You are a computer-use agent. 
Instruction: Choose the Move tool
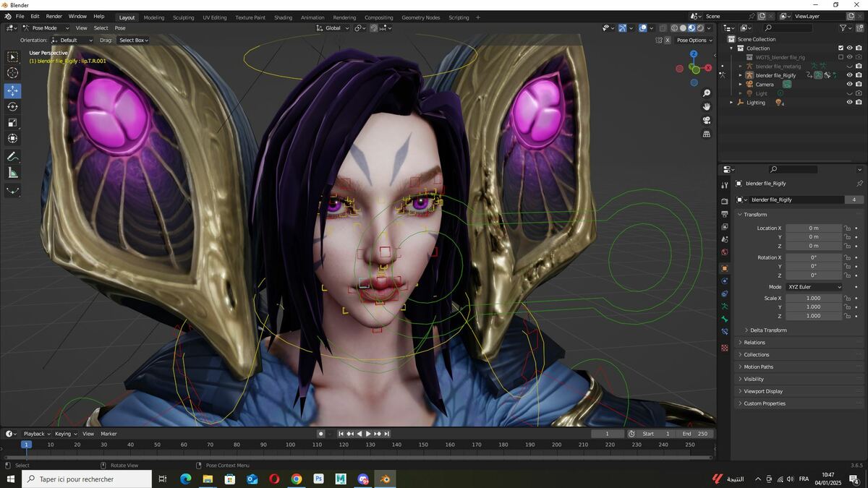coord(13,90)
